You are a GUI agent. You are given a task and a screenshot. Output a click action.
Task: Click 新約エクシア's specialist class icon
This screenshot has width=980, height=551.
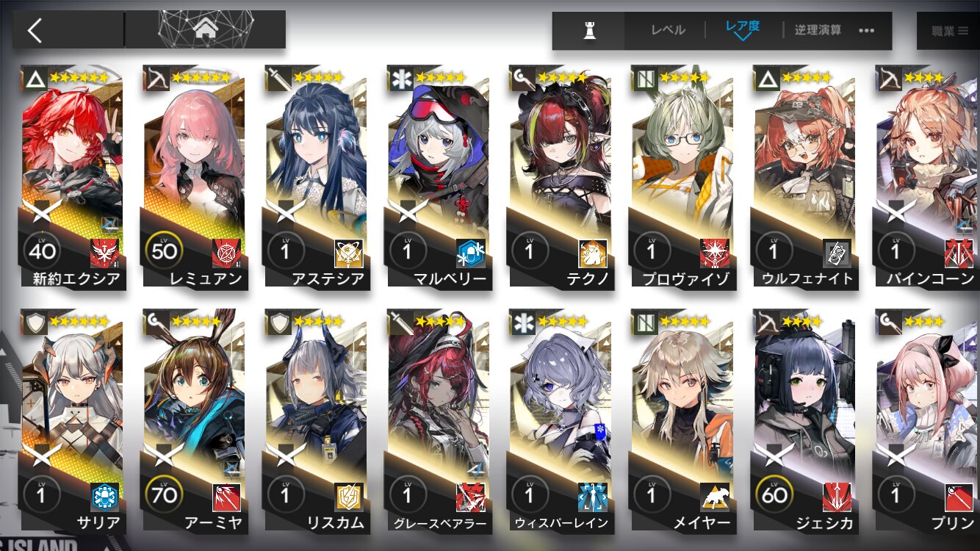tap(34, 78)
